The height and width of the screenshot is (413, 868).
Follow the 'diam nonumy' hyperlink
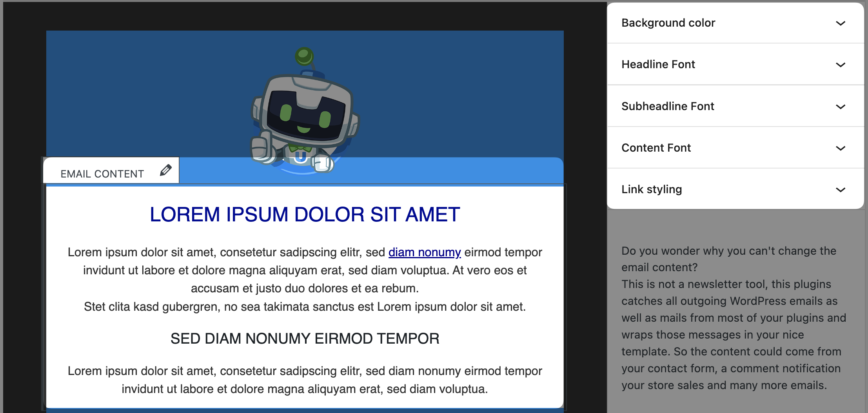point(424,252)
